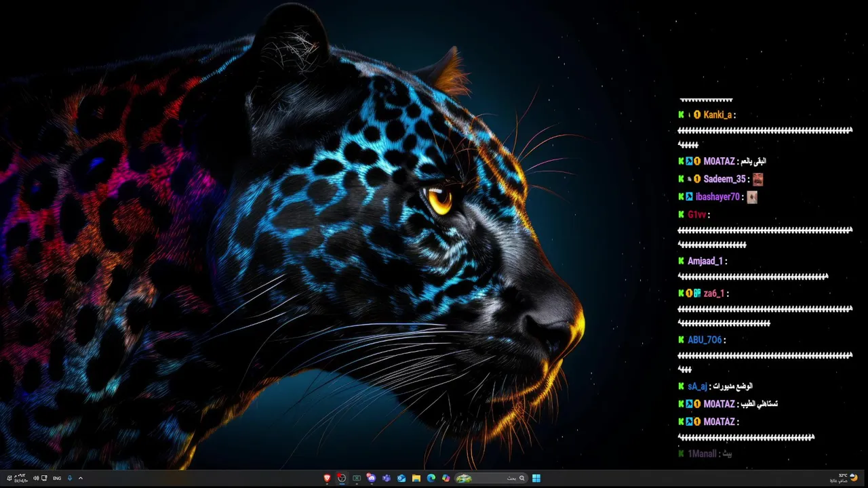Click the green K badge beside G1vv
The height and width of the screenshot is (488, 868).
681,215
